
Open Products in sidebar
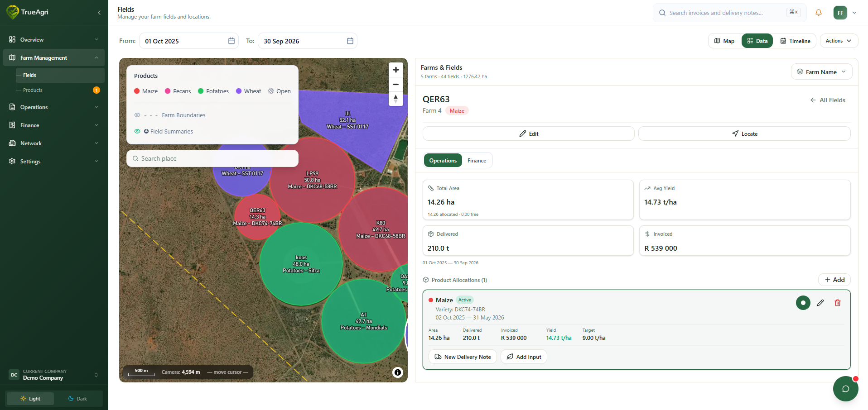tap(60, 90)
